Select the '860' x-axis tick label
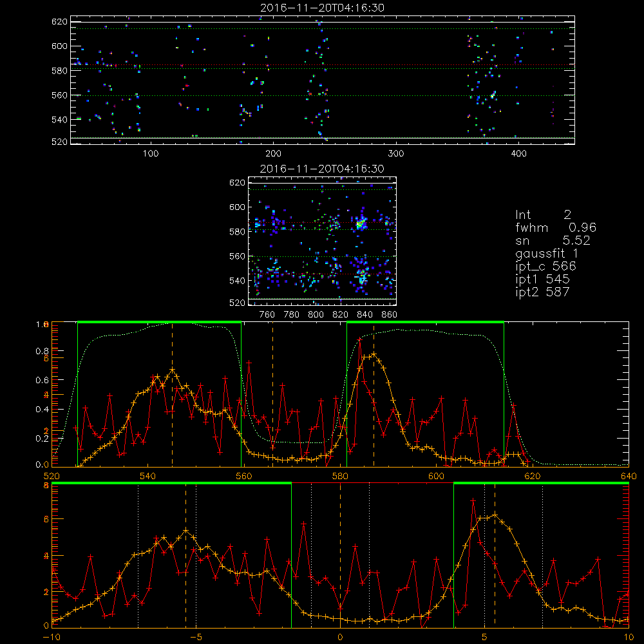This screenshot has width=644, height=644. pyautogui.click(x=390, y=315)
